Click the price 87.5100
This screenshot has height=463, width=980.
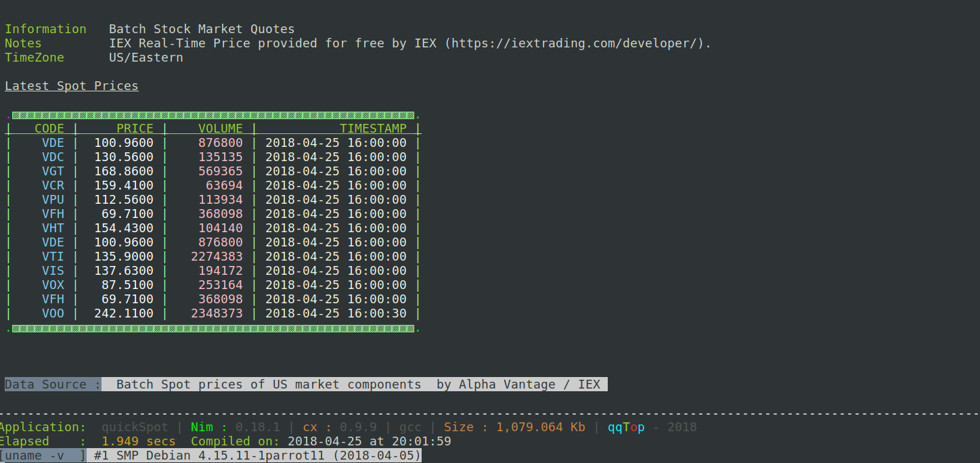coord(127,285)
